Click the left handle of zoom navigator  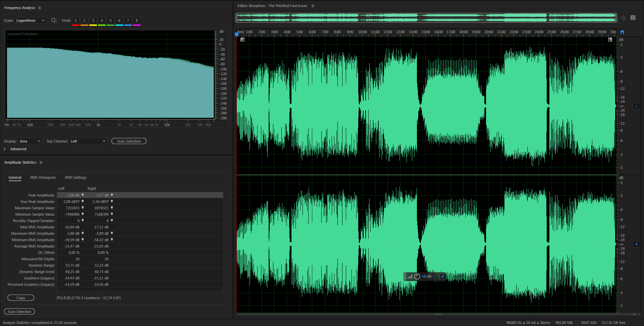click(x=237, y=18)
